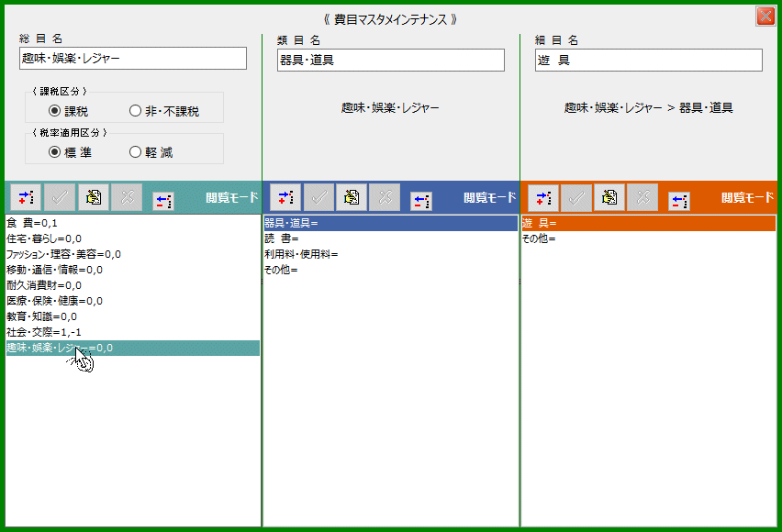Click add-row icon in teal 総目 toolbar
Screen dimensions: 782x532
click(x=26, y=197)
